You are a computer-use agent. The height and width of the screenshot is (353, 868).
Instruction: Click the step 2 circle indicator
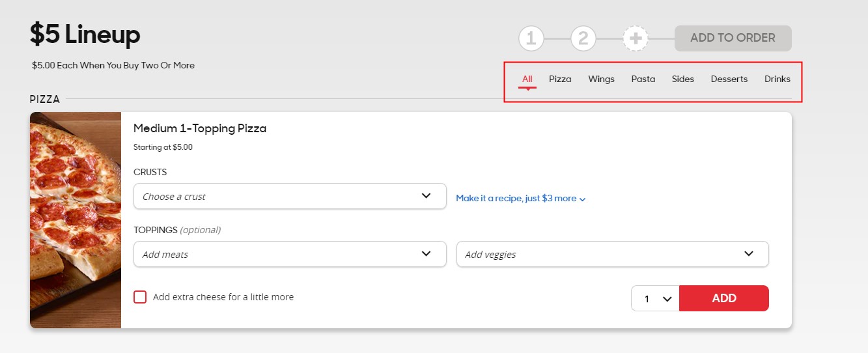pyautogui.click(x=583, y=38)
